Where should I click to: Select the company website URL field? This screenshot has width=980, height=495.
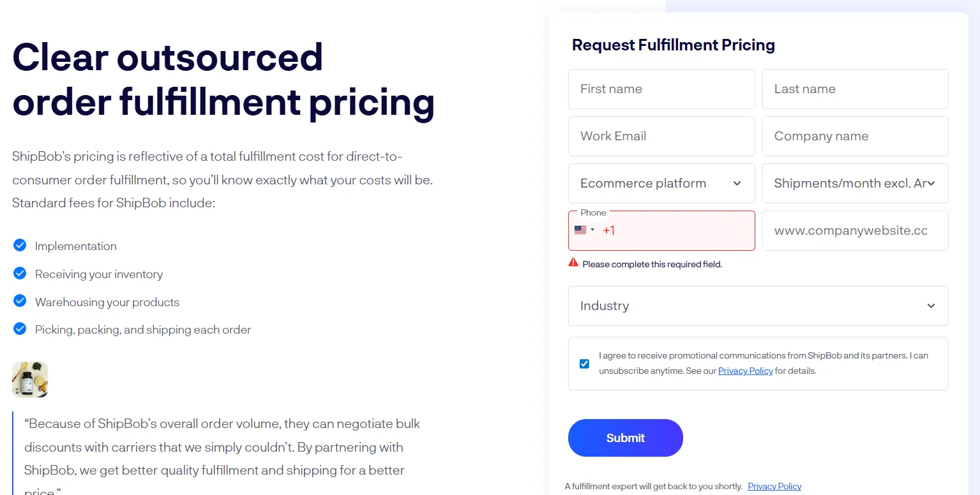pyautogui.click(x=855, y=230)
